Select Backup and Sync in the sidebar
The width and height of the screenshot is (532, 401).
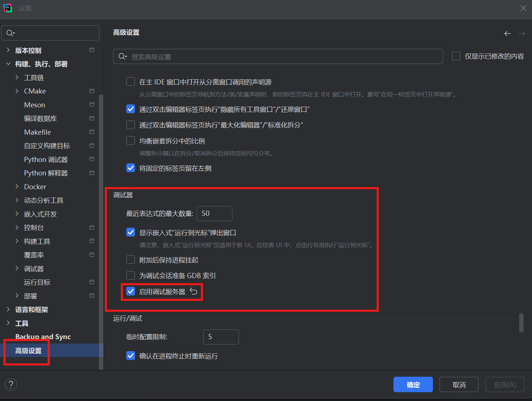(43, 337)
